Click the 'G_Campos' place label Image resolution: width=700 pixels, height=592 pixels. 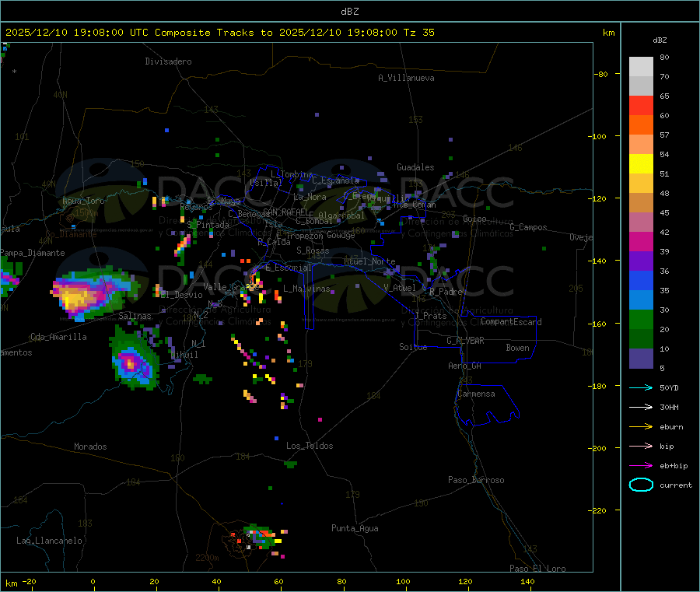click(x=528, y=227)
